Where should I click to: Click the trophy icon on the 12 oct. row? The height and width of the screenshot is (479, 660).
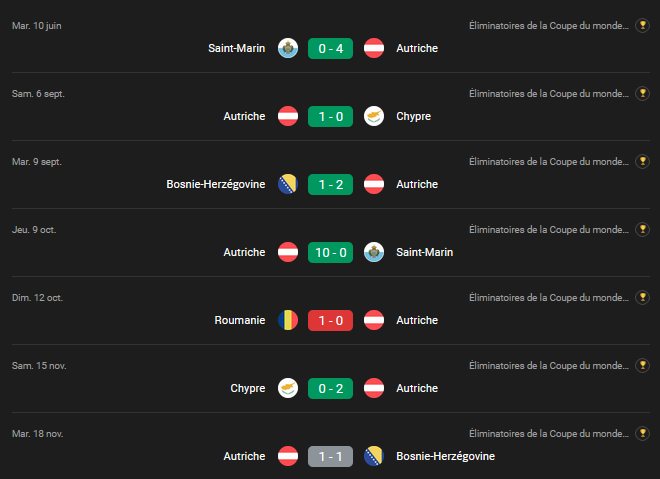(643, 298)
